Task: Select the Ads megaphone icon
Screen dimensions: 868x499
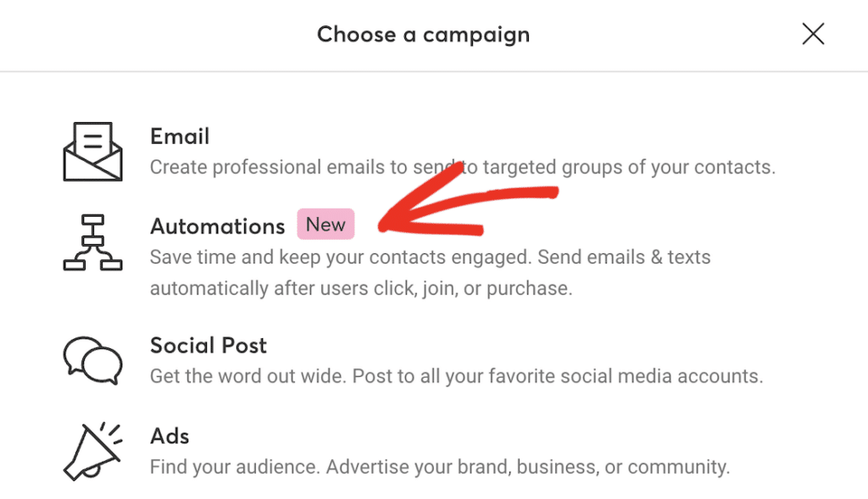Action: point(92,451)
